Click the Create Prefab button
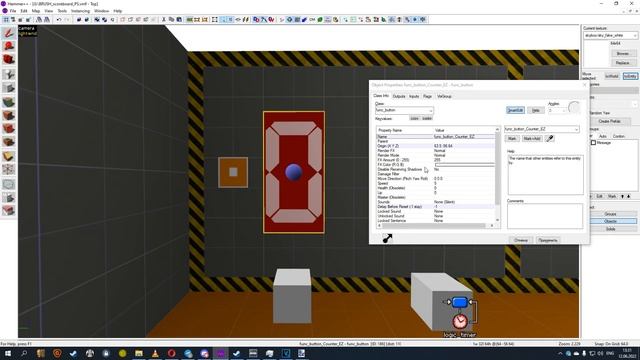 (609, 121)
